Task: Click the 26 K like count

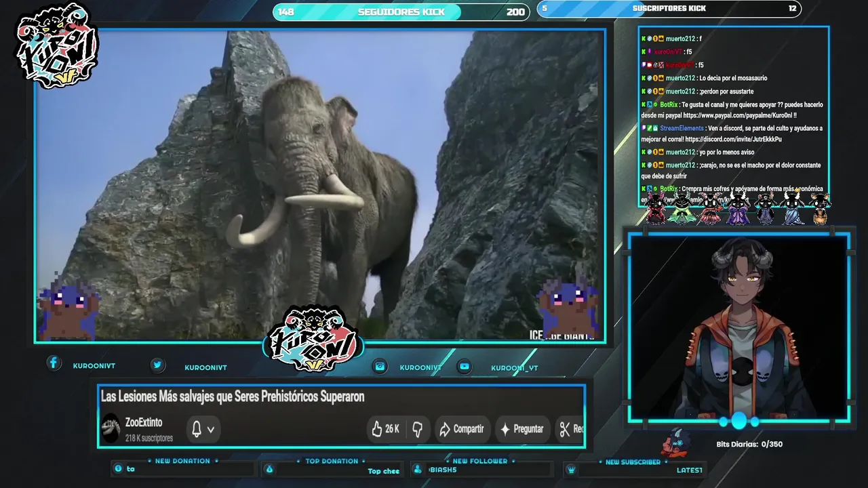Action: (392, 429)
